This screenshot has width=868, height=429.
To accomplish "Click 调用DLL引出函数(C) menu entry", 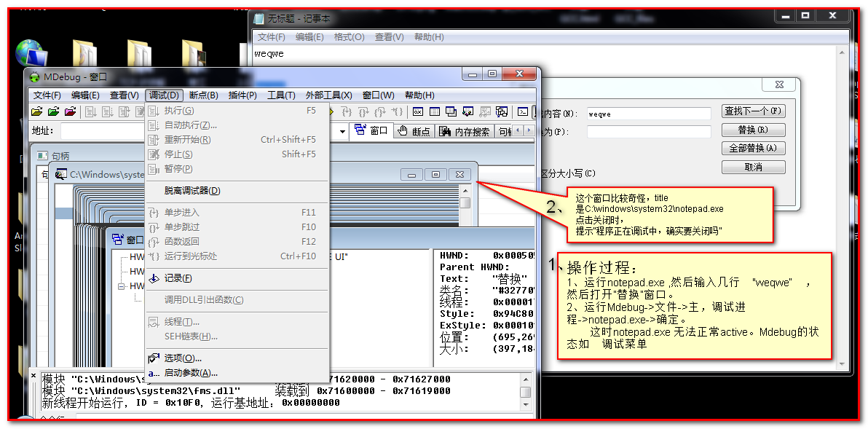I will tap(237, 299).
